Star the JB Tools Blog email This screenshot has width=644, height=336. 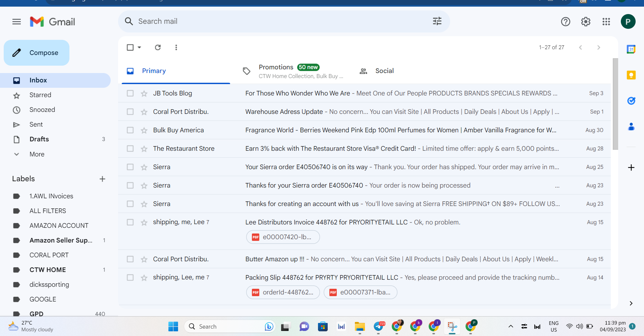(x=144, y=93)
